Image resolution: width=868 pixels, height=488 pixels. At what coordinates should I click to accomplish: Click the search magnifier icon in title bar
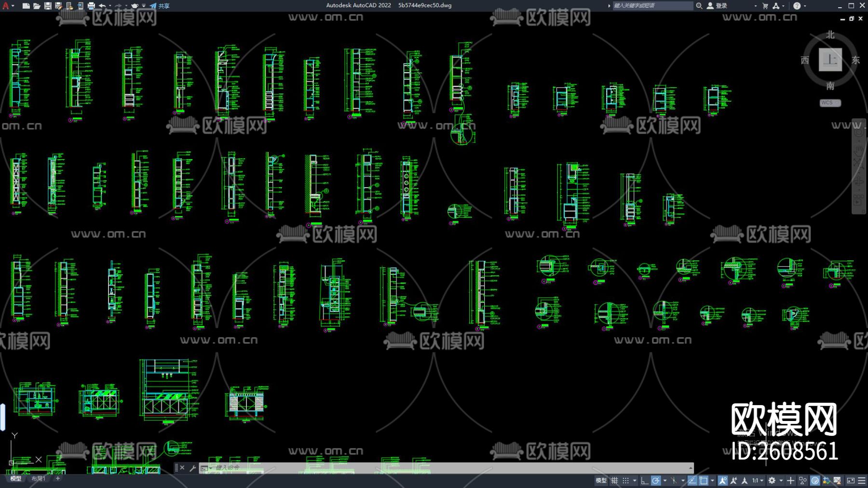pyautogui.click(x=699, y=6)
